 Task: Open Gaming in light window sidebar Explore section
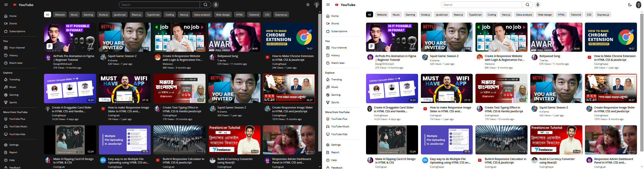[342, 95]
